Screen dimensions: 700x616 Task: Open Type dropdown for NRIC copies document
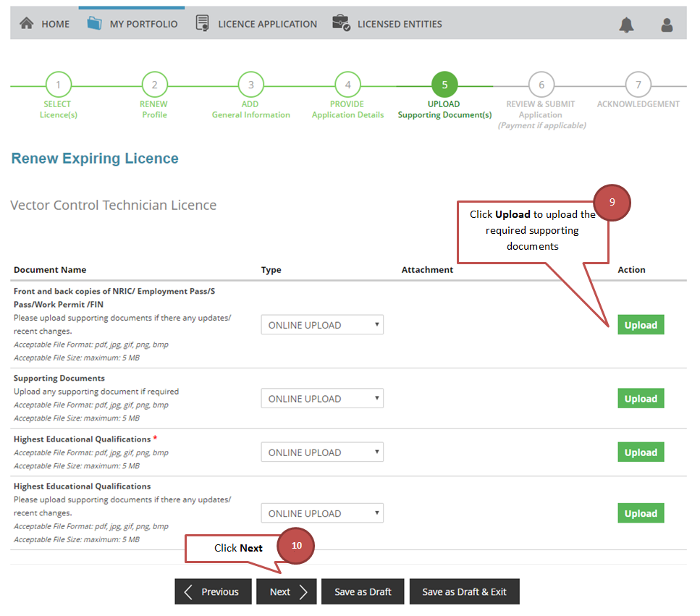coord(322,325)
